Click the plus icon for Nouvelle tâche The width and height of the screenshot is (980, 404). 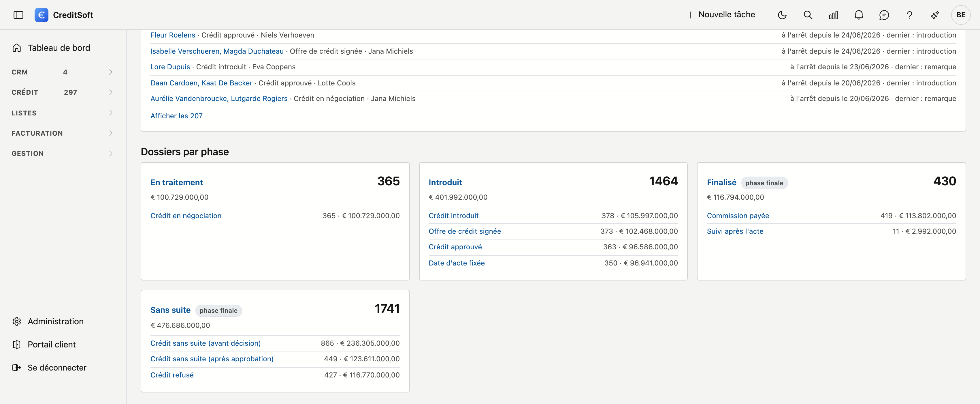coord(690,15)
